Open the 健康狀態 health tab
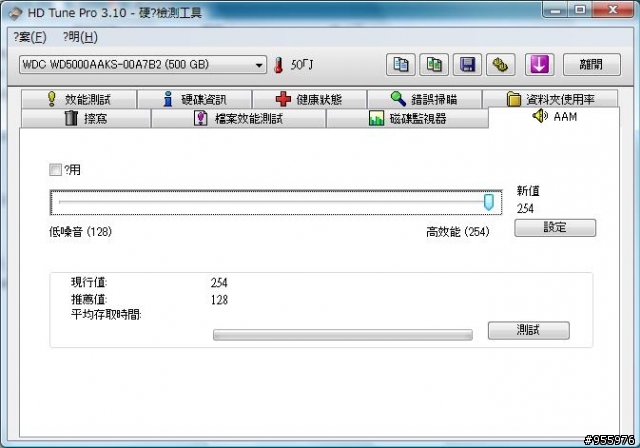The height and width of the screenshot is (448, 640). pos(309,99)
